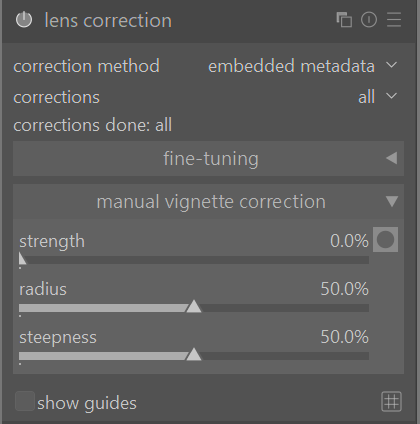Click the radius slider handle

[194, 307]
